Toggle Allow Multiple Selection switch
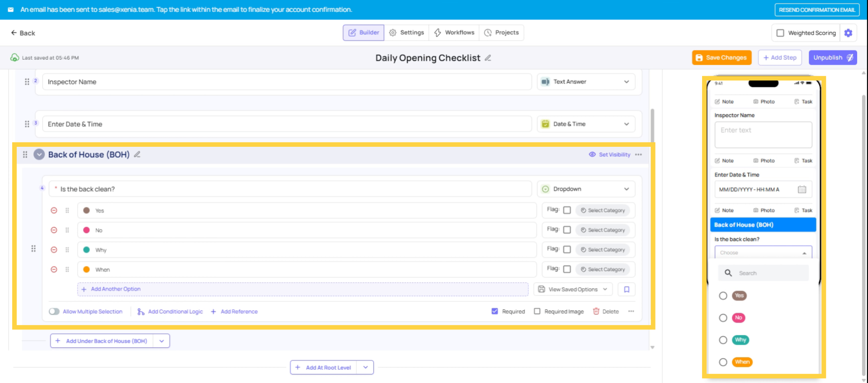Image resolution: width=868 pixels, height=383 pixels. (x=54, y=312)
